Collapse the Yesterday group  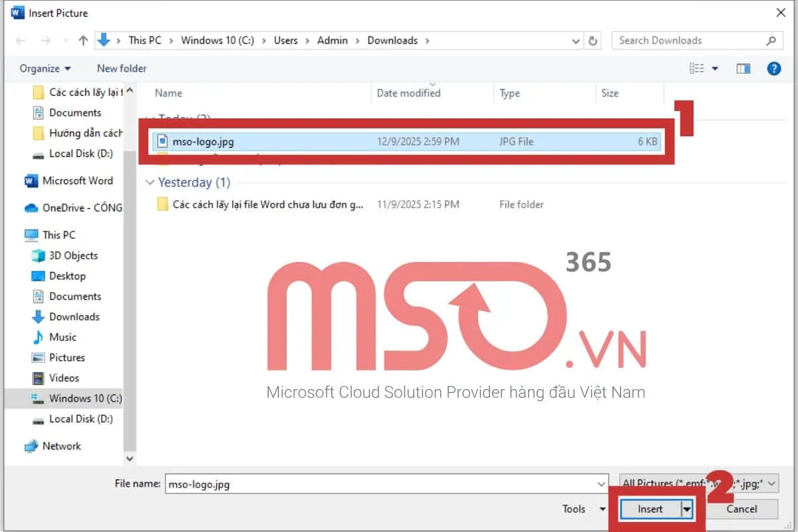[x=149, y=182]
